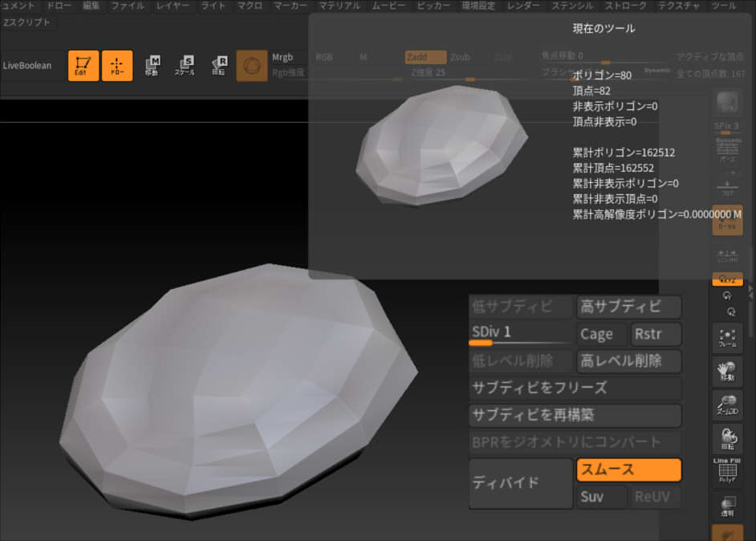Click the ポリゴン=80 text

[602, 75]
